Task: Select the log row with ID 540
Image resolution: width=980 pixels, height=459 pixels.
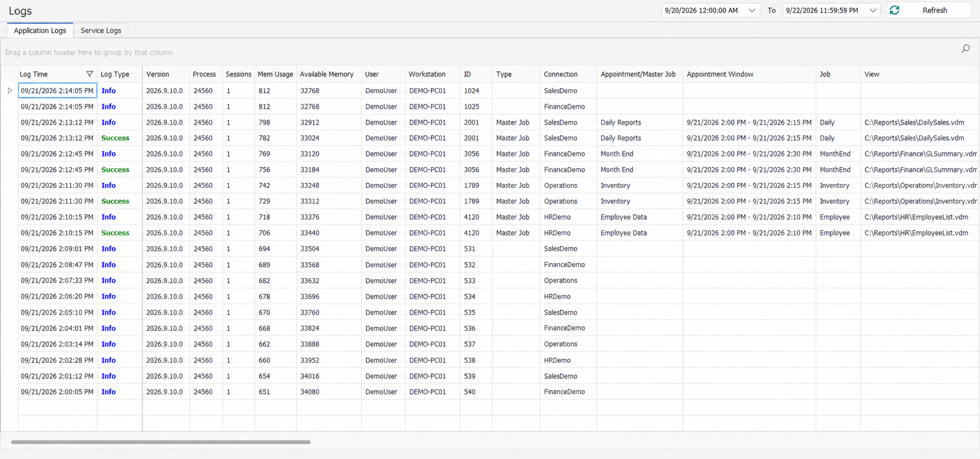Action: coord(498,392)
